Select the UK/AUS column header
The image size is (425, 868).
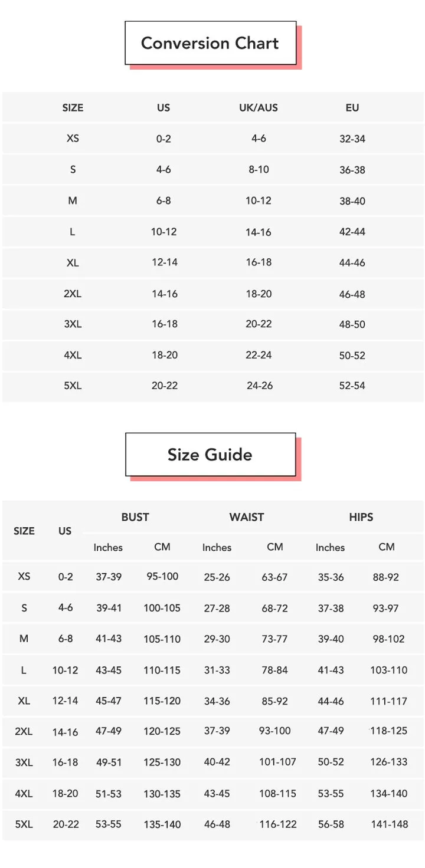click(x=259, y=108)
